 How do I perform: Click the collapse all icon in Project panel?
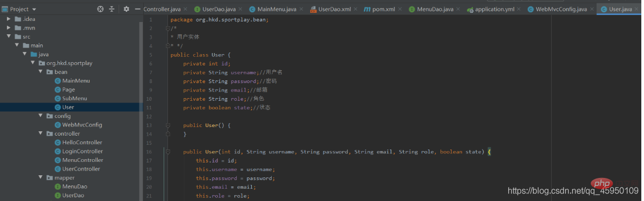112,9
